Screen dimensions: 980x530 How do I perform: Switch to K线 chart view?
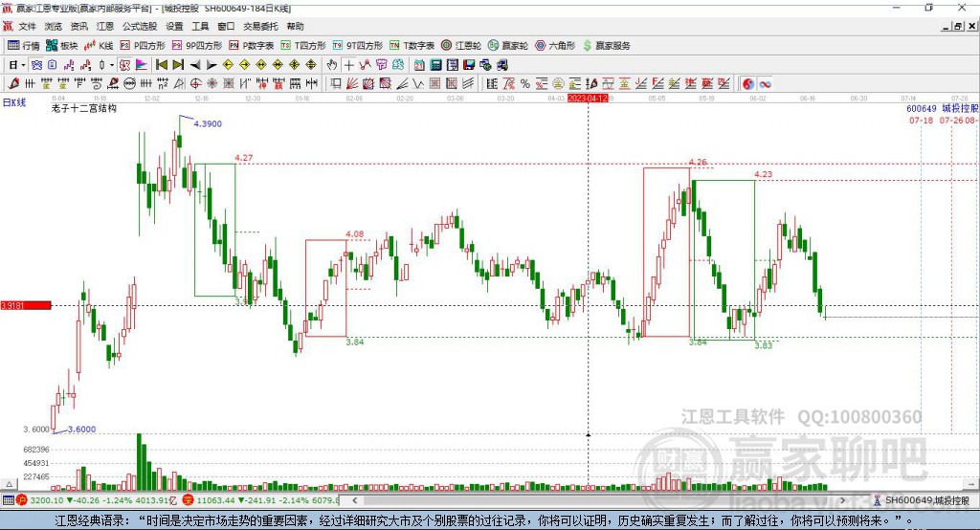tap(99, 46)
